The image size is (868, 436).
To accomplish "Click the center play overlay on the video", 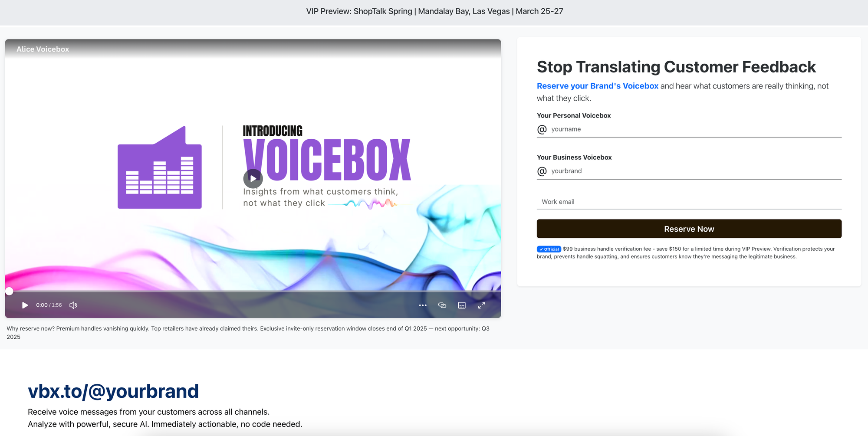I will coord(253,178).
